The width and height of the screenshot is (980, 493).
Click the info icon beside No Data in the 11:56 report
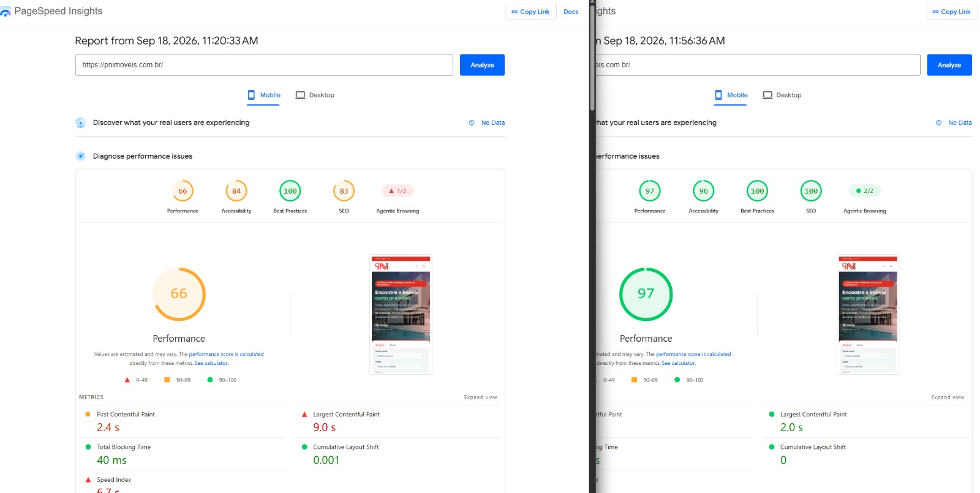click(x=939, y=123)
